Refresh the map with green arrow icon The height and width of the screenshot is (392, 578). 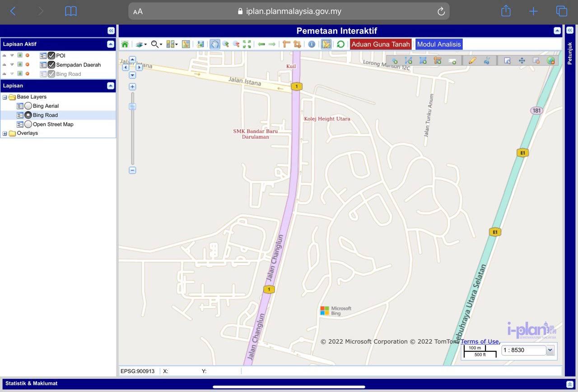click(x=341, y=44)
